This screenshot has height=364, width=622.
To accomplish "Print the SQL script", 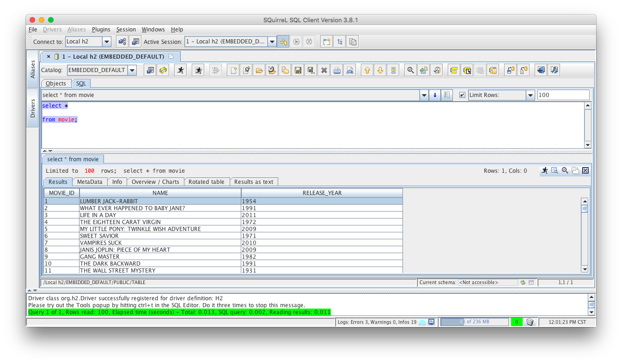I will click(337, 70).
